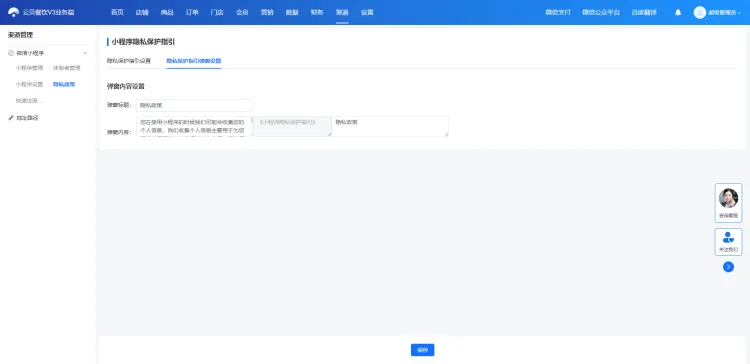Open the 设置 top navigation item
The width and height of the screenshot is (750, 364).
pos(367,12)
